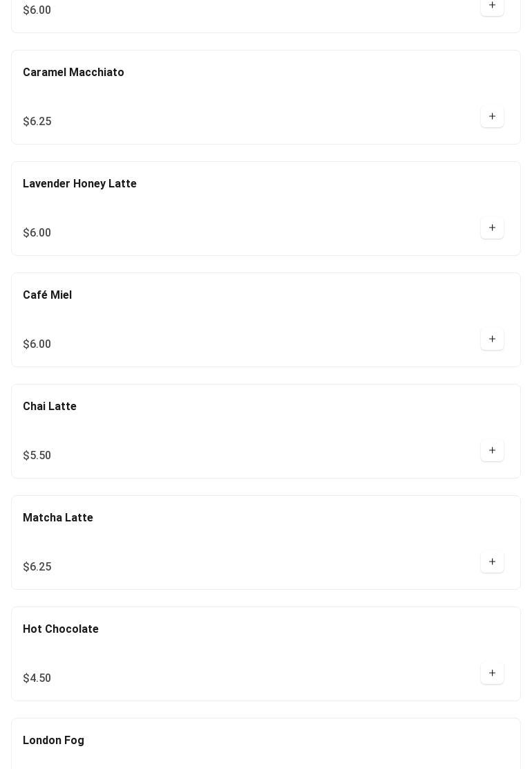The width and height of the screenshot is (532, 769).
Task: Open Café Miel item details
Action: 48,295
